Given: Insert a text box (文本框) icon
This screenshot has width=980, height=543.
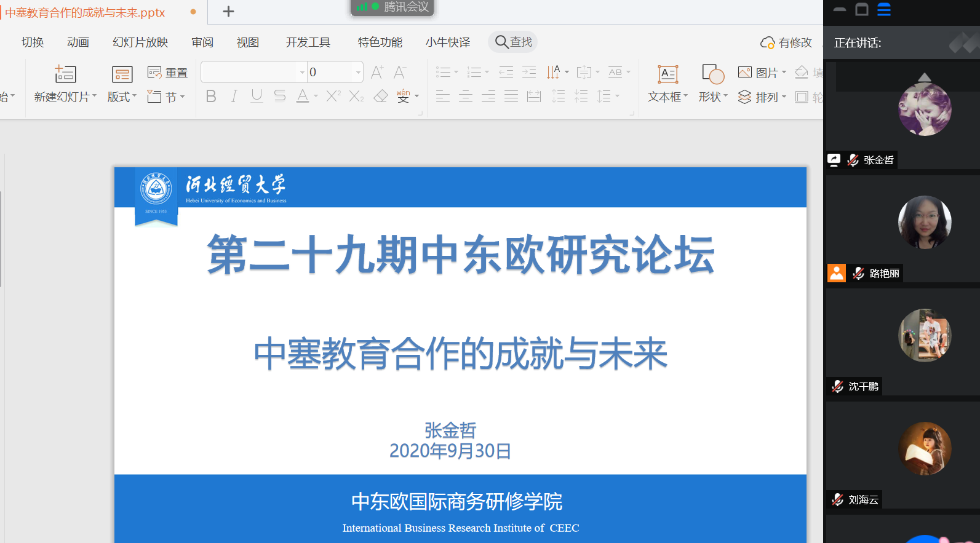Looking at the screenshot, I should pyautogui.click(x=667, y=74).
